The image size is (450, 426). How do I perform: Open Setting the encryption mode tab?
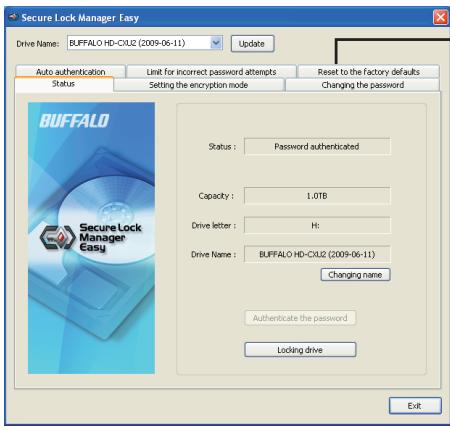tap(199, 85)
